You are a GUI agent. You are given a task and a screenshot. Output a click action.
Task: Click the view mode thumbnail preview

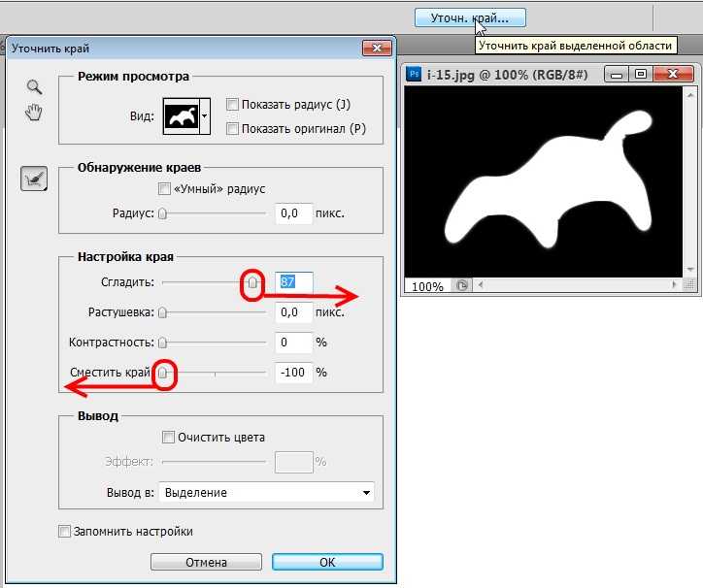pyautogui.click(x=182, y=116)
